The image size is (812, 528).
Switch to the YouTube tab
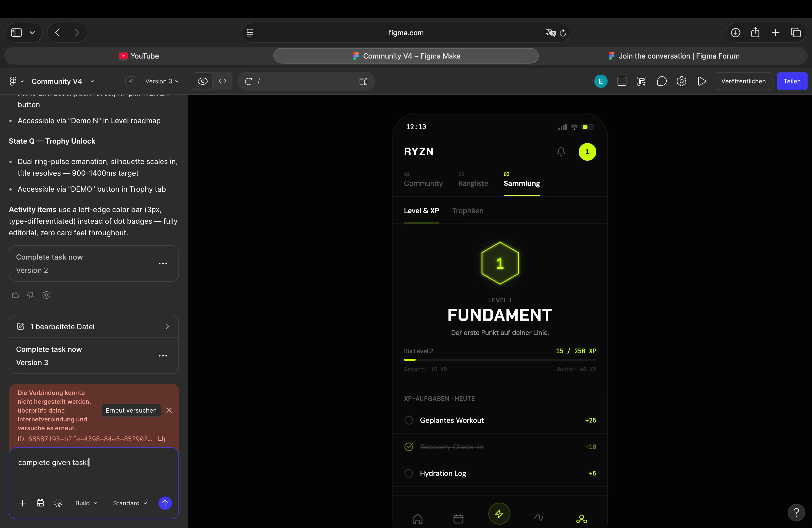[139, 56]
